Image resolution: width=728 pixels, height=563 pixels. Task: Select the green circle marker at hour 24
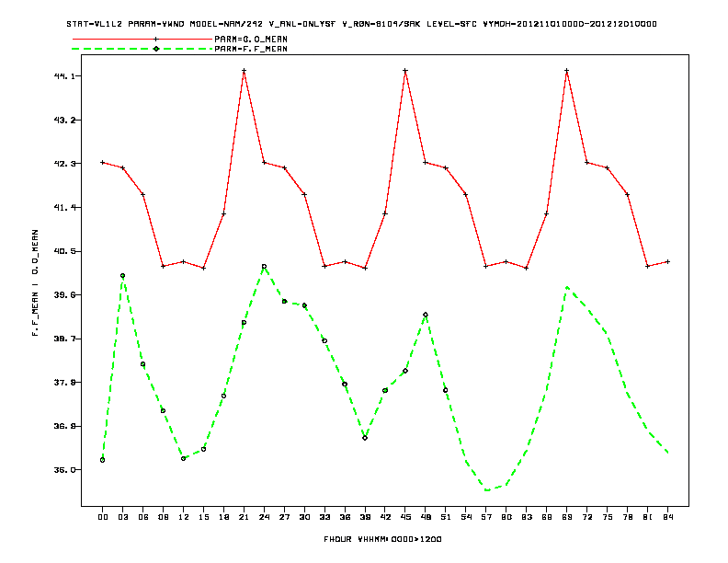coord(264,267)
